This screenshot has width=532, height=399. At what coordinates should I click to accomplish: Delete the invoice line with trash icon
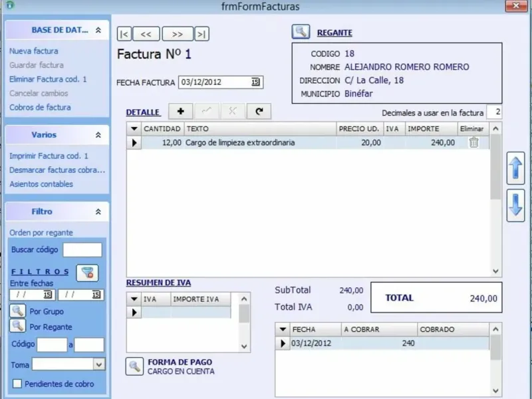coord(473,142)
